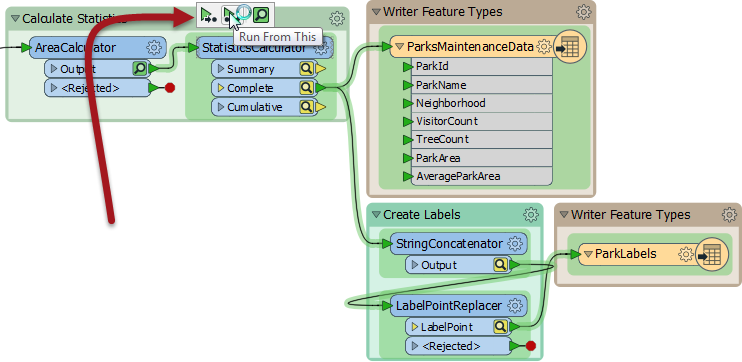Image resolution: width=742 pixels, height=362 pixels.
Task: Click the Complete green output port arrow
Action: pos(320,88)
